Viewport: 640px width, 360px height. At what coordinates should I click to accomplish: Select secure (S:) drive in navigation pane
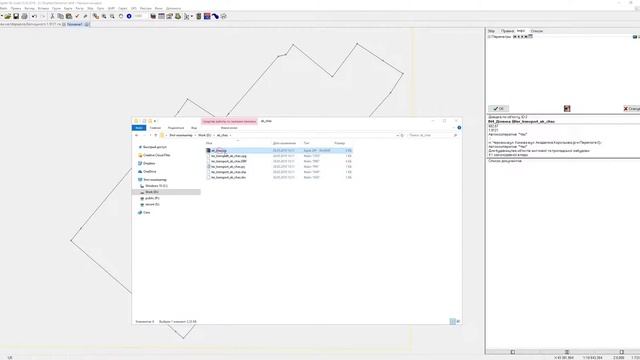pyautogui.click(x=152, y=204)
